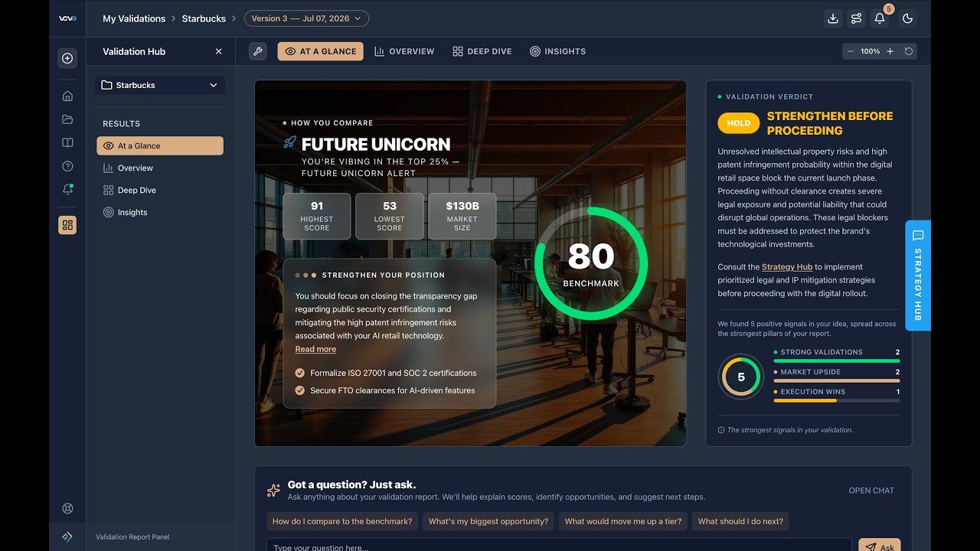Open the support lifebuoy icon
Image resolution: width=980 pixels, height=551 pixels.
pos(67,508)
